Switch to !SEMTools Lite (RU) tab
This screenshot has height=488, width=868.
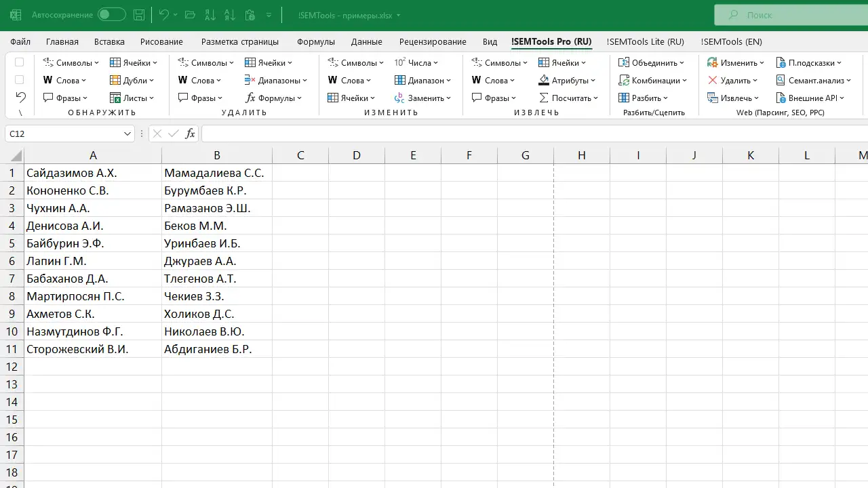tap(646, 41)
